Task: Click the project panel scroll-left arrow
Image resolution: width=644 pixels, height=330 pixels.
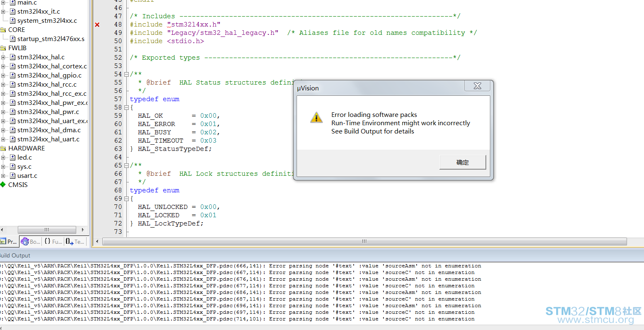Action: click(x=2, y=230)
